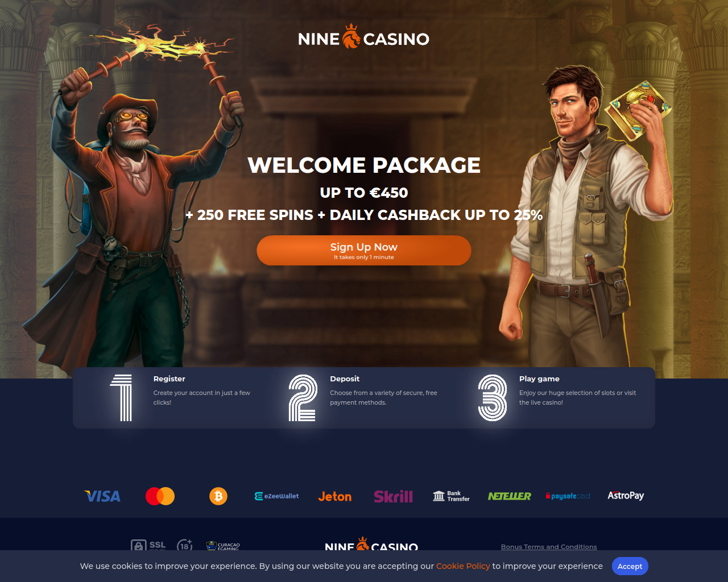This screenshot has height=582, width=728.
Task: Click the Nine Casino header logo
Action: tap(364, 37)
